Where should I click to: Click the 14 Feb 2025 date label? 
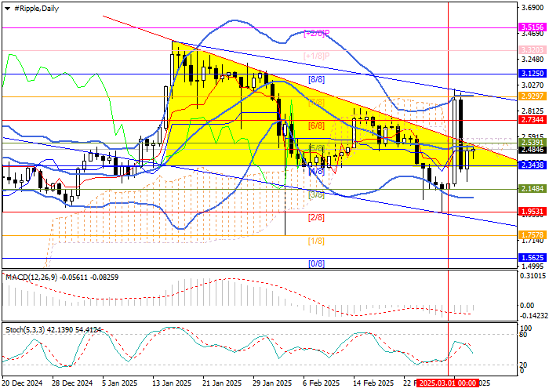pyautogui.click(x=373, y=383)
